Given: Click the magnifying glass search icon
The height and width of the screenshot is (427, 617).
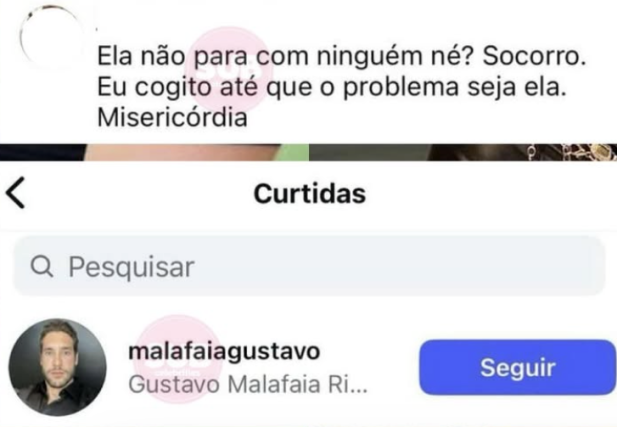Looking at the screenshot, I should pyautogui.click(x=42, y=266).
